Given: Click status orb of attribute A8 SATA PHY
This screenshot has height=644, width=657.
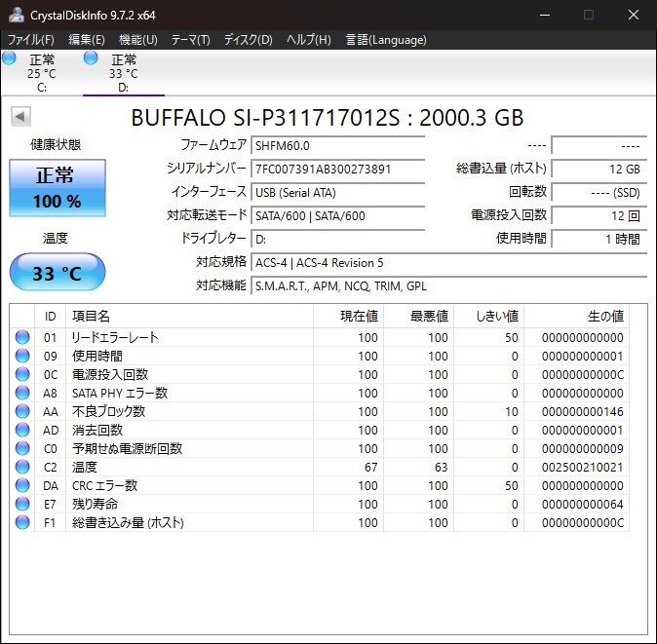Looking at the screenshot, I should (x=22, y=393).
